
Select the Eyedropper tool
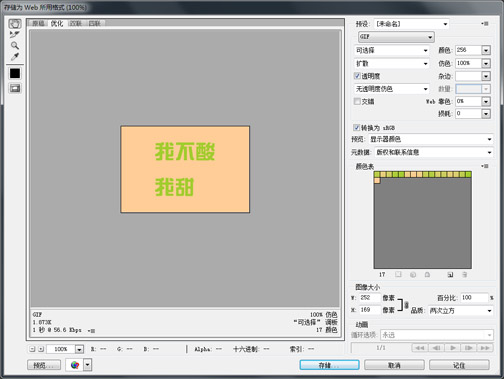pyautogui.click(x=15, y=56)
